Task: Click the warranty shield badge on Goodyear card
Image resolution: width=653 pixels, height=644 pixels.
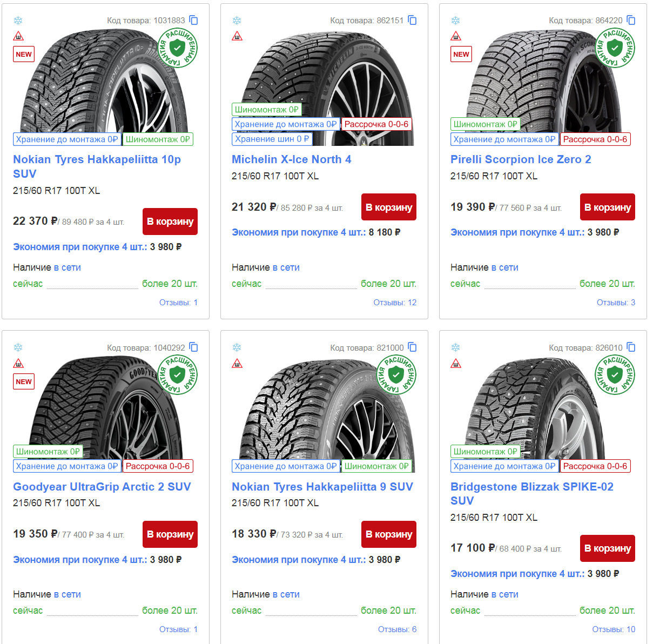Action: point(177,375)
